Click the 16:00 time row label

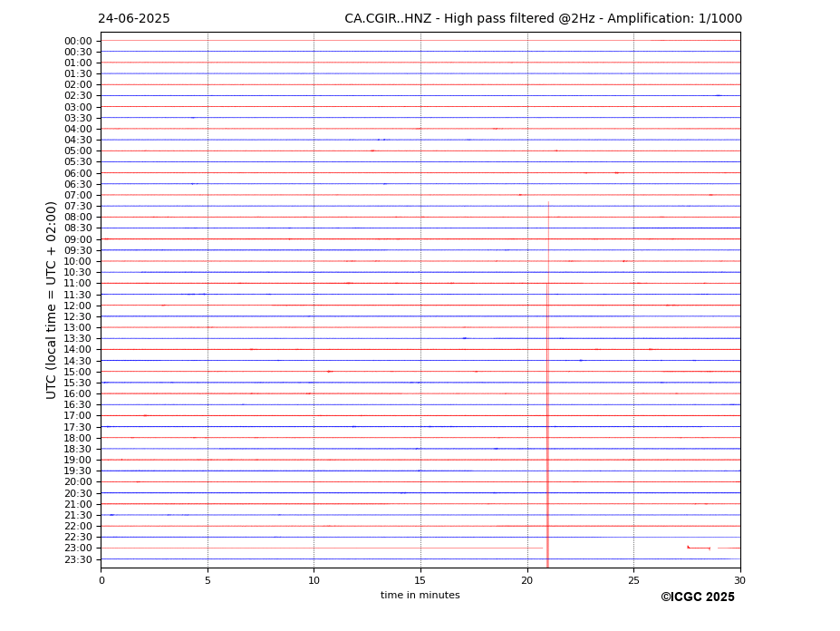[78, 394]
